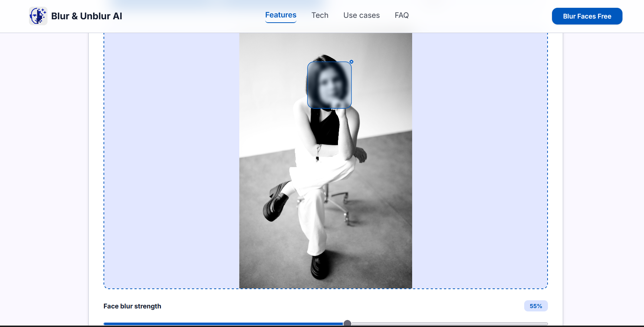Click the Blur & Unblur AI brand name
The width and height of the screenshot is (644, 327).
[86, 16]
